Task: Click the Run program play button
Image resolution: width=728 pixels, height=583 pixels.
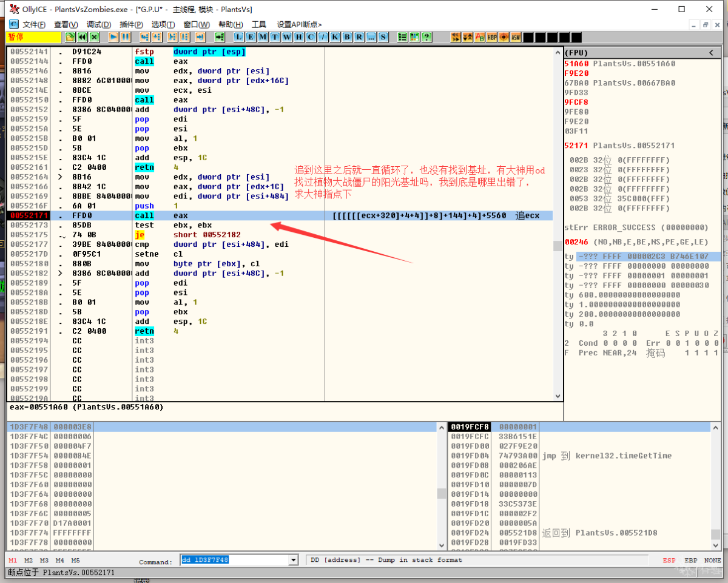Action: tap(113, 37)
